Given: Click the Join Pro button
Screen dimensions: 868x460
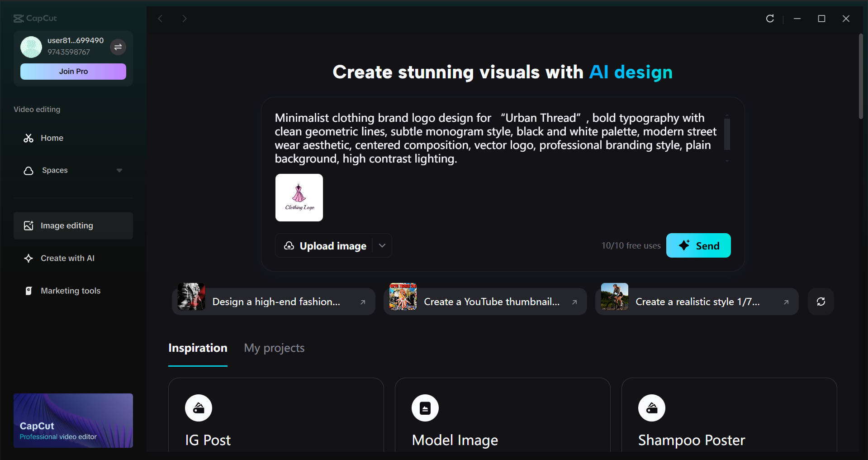Looking at the screenshot, I should pos(73,72).
